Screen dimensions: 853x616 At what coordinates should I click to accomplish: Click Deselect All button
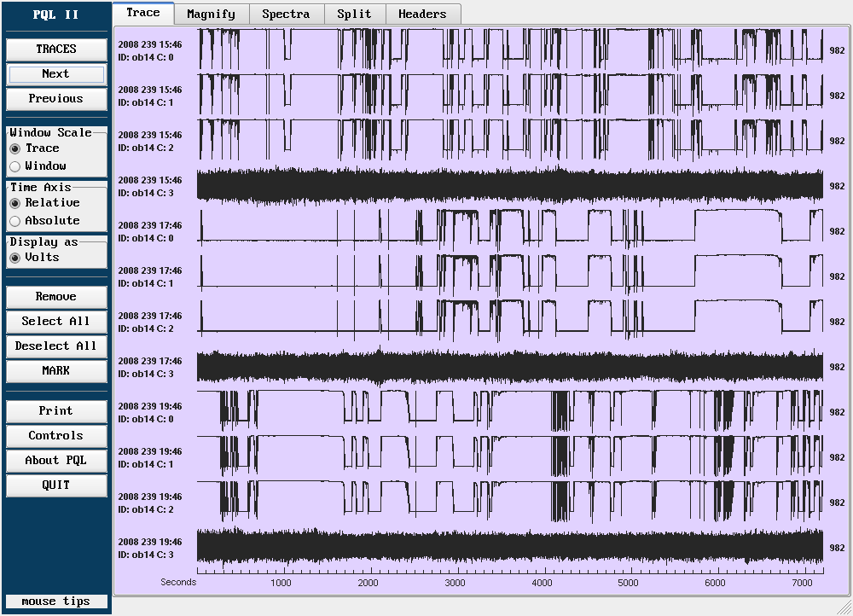[x=56, y=346]
